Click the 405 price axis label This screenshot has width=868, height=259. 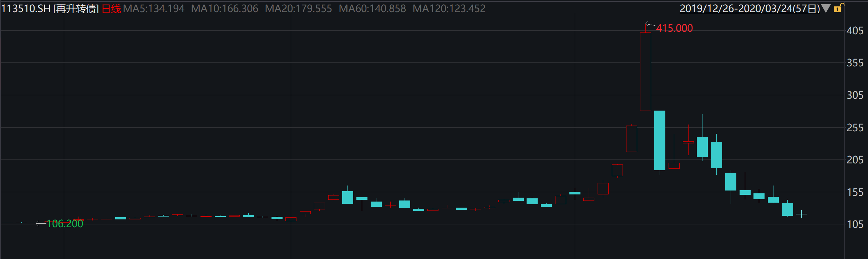855,31
